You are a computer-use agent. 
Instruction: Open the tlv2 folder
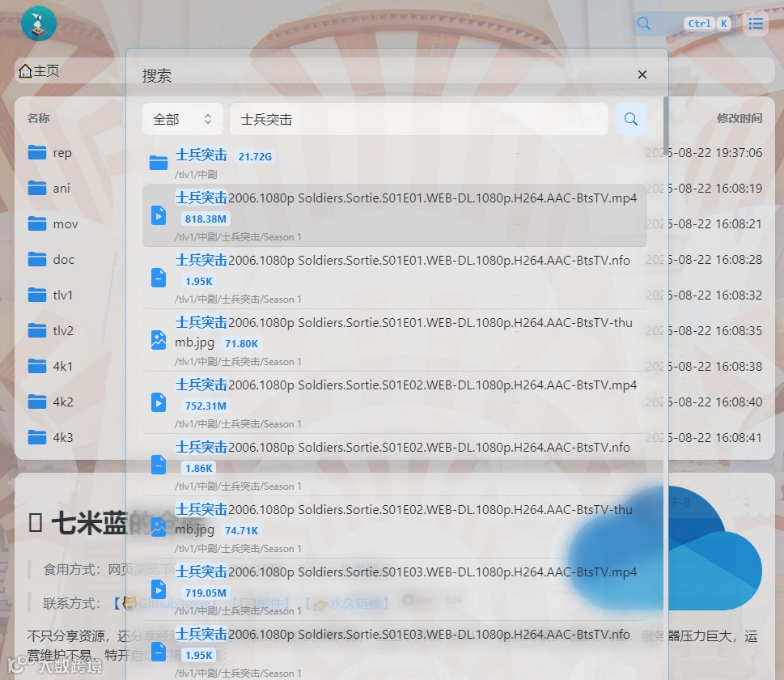click(x=50, y=330)
